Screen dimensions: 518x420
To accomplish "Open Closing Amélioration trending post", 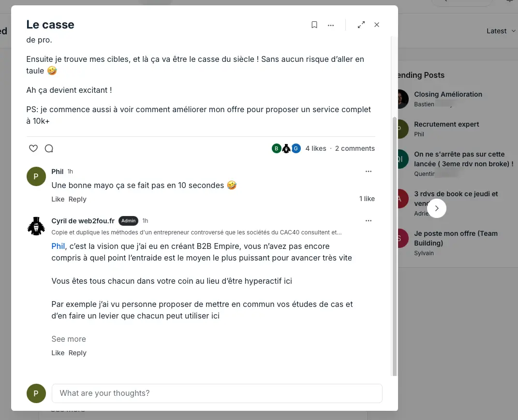I will pos(448,94).
